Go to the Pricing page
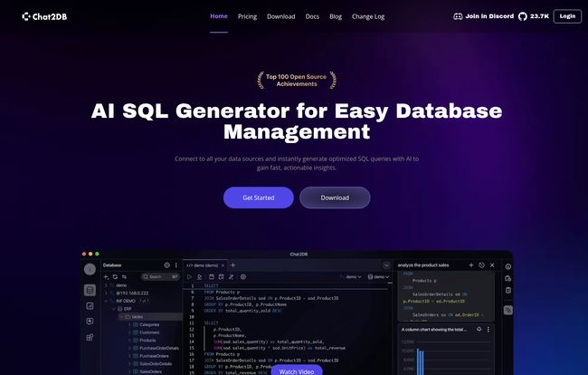Image resolution: width=588 pixels, height=375 pixels. point(247,16)
